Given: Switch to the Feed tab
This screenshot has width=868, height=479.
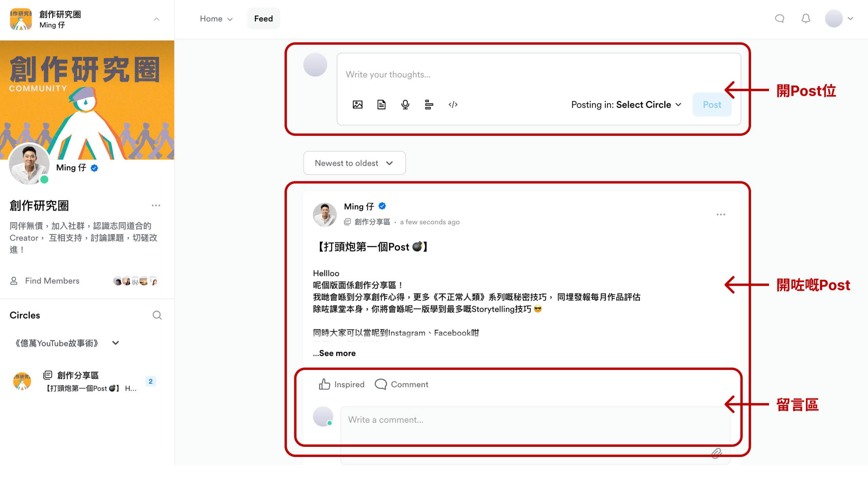Looking at the screenshot, I should (x=263, y=19).
